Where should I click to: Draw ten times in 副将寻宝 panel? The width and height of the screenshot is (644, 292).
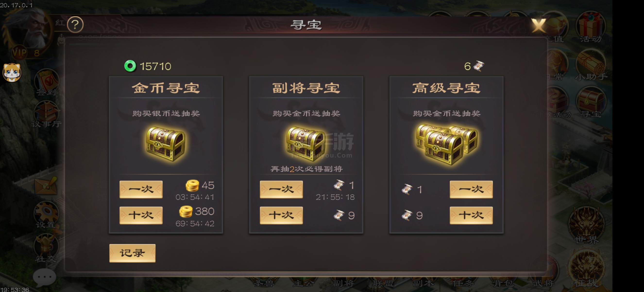[281, 215]
